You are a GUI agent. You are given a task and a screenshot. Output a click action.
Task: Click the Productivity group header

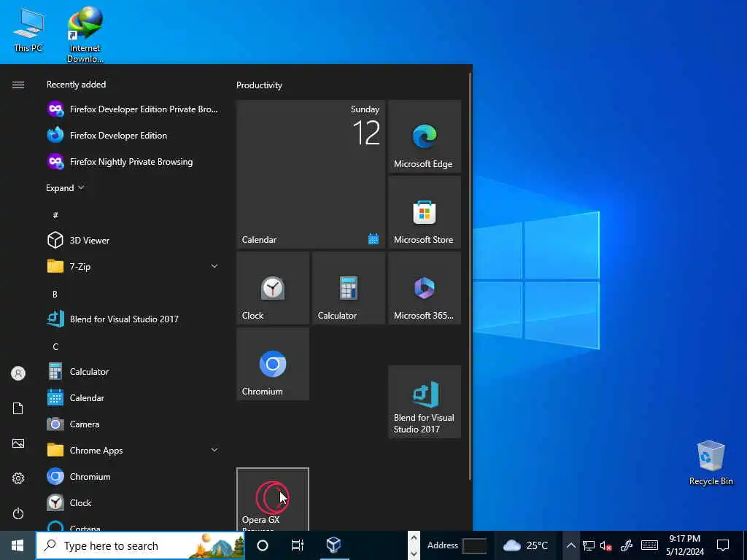[259, 85]
